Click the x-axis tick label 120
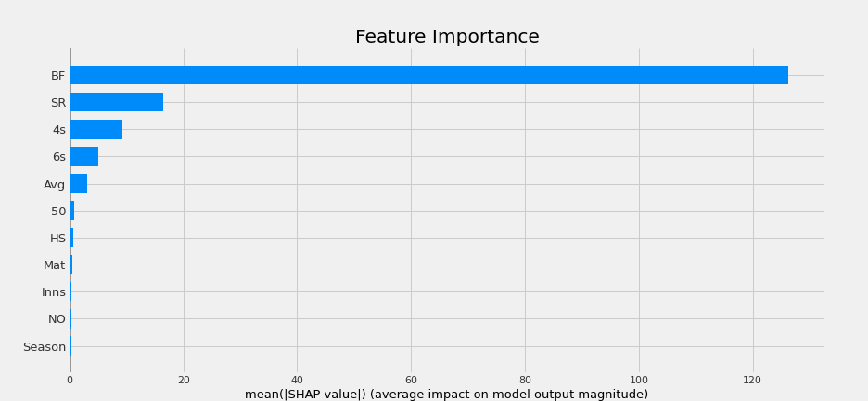 tap(753, 380)
